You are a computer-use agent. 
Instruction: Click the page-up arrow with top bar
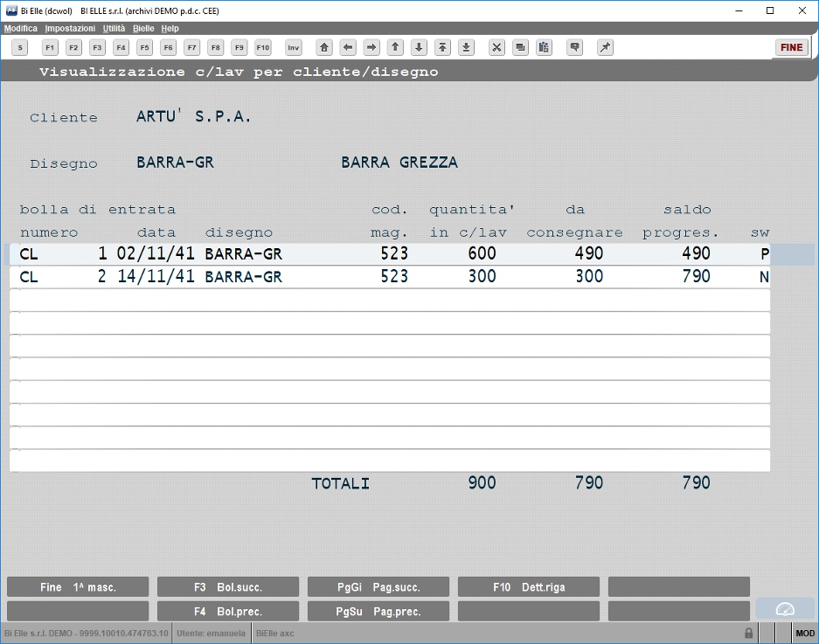442,47
